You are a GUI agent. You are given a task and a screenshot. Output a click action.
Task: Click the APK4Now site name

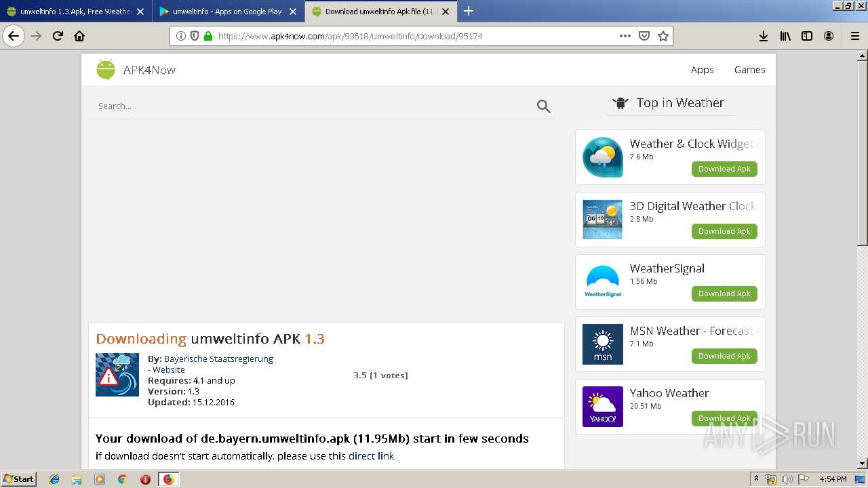tap(149, 70)
